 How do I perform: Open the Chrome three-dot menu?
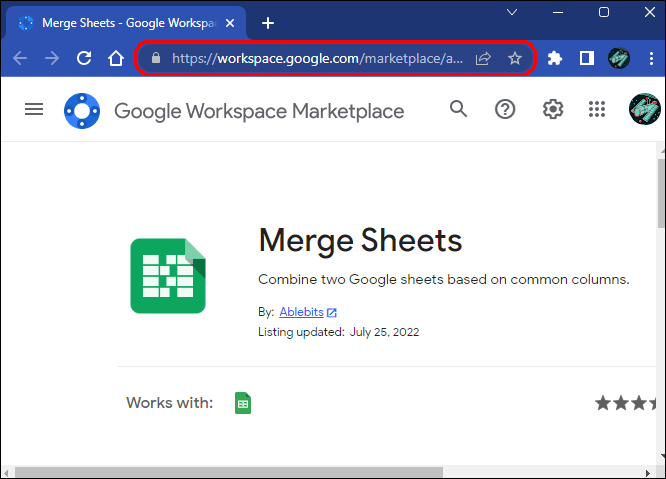[x=651, y=58]
